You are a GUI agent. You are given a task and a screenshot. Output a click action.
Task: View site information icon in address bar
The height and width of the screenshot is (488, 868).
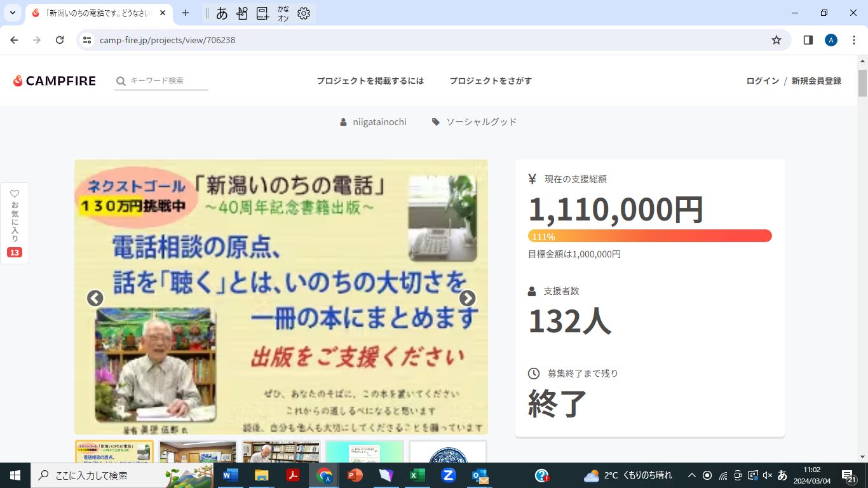88,40
